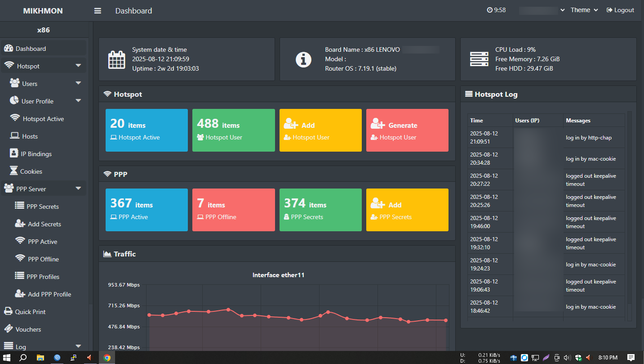Click the Logout link

pyautogui.click(x=621, y=10)
